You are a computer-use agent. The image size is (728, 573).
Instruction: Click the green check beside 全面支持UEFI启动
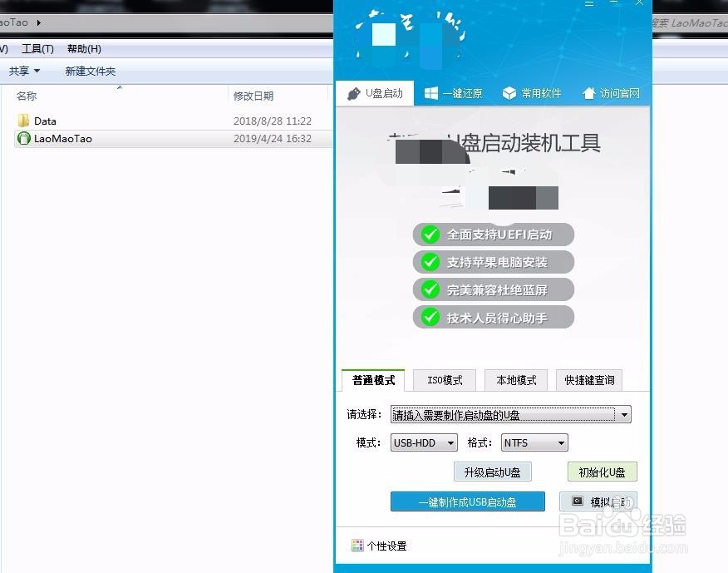(x=430, y=235)
